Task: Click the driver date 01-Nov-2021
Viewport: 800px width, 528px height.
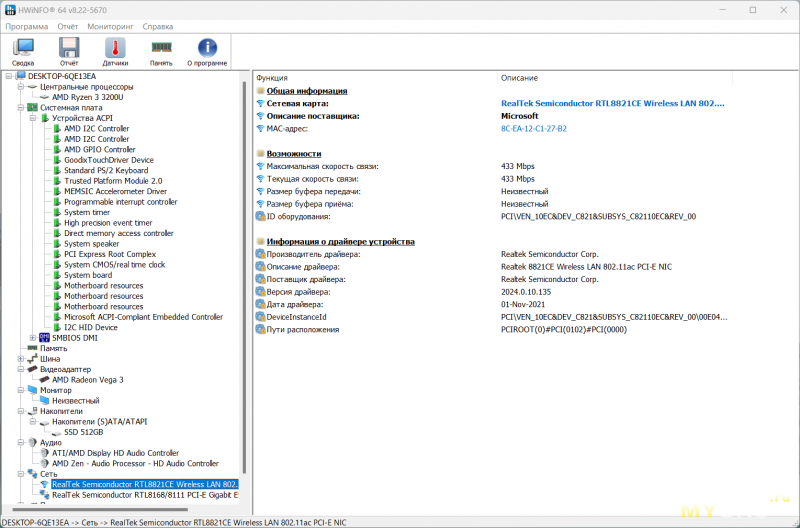Action: (x=523, y=305)
